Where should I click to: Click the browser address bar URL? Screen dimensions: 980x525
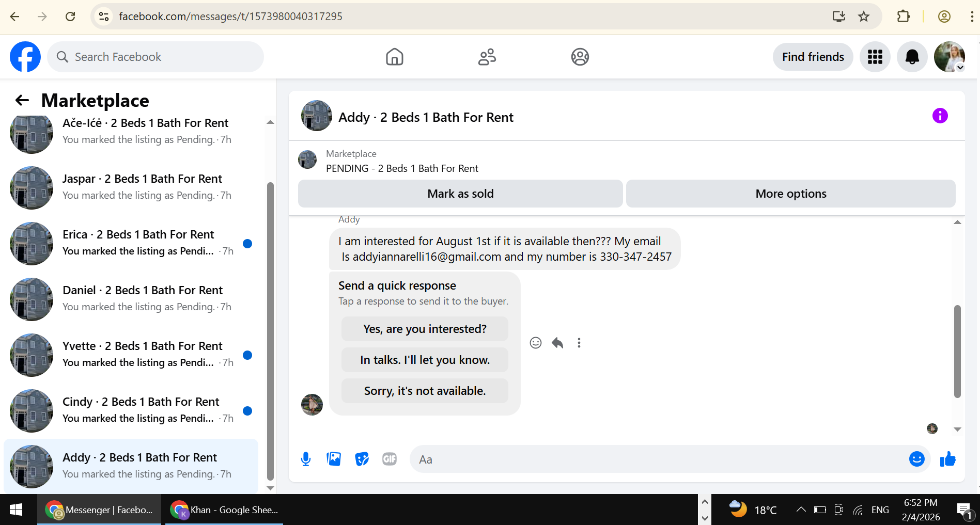click(x=230, y=17)
